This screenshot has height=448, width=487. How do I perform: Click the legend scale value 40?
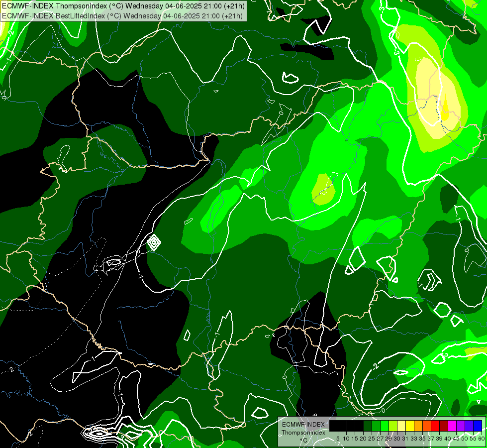tap(448, 439)
